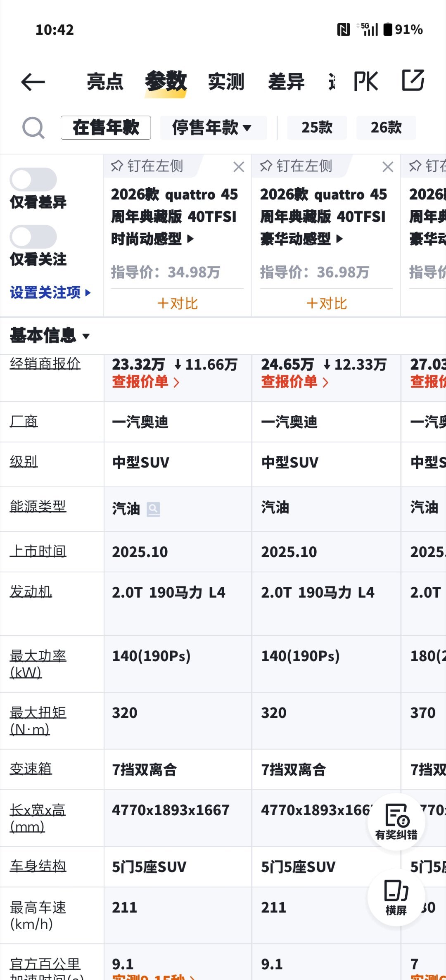Filter by 26款 model year

(386, 128)
